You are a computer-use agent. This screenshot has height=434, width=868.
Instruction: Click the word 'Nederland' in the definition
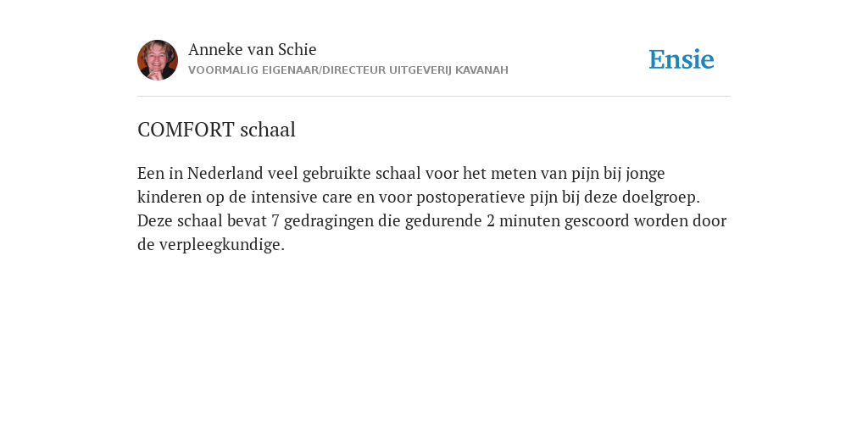click(225, 173)
